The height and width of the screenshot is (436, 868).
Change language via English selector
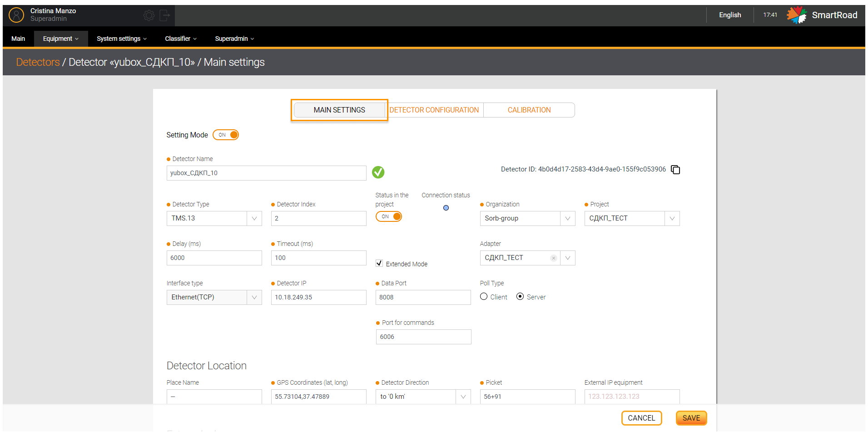coord(730,15)
